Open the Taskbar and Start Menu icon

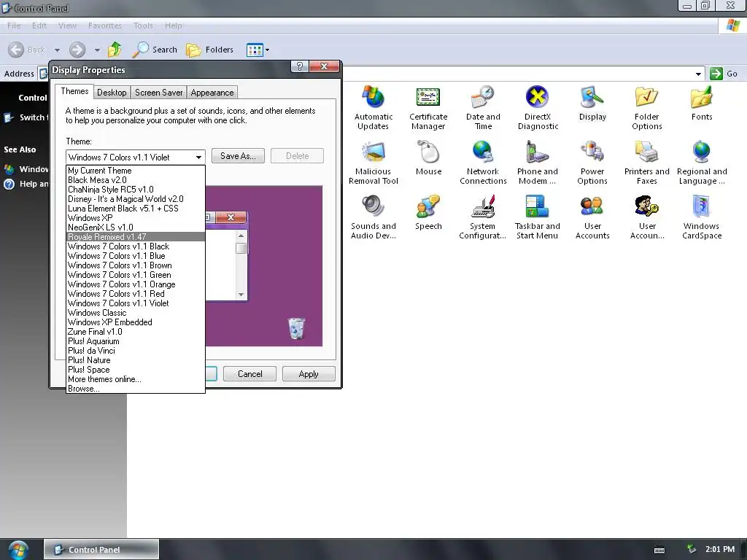pos(538,217)
